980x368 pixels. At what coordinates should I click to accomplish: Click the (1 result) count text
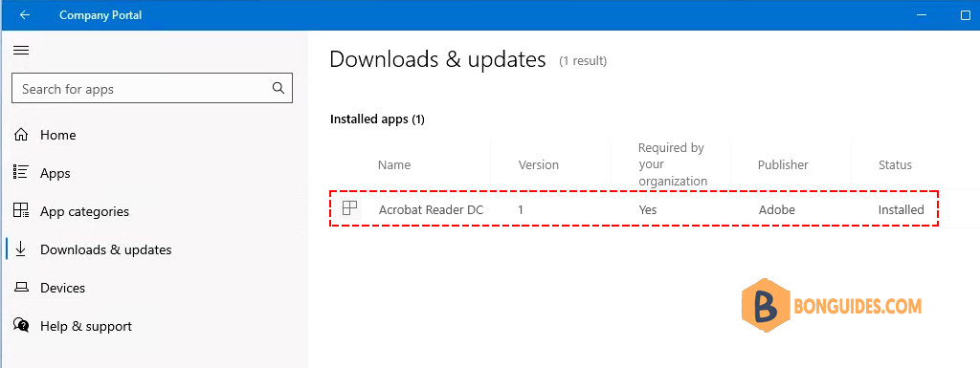point(583,61)
